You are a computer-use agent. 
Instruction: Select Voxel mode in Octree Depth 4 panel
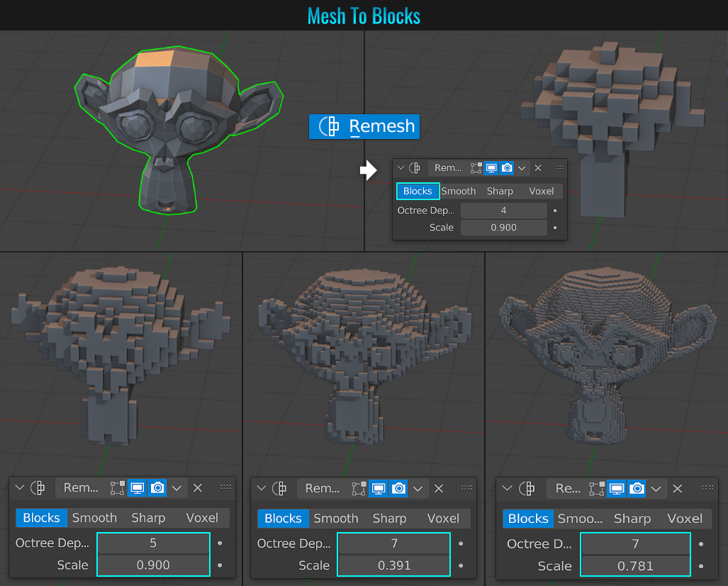542,191
